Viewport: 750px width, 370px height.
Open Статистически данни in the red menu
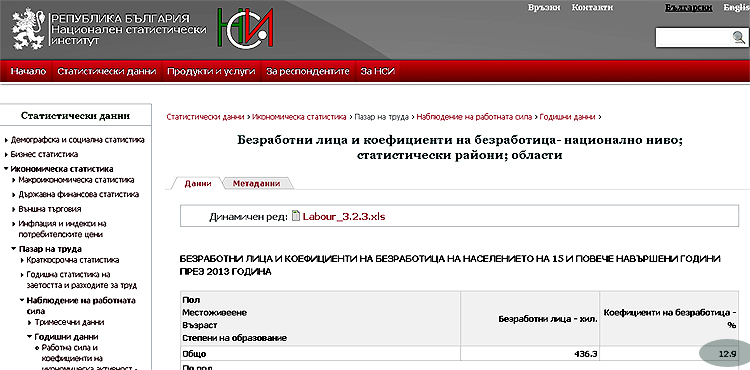(107, 72)
